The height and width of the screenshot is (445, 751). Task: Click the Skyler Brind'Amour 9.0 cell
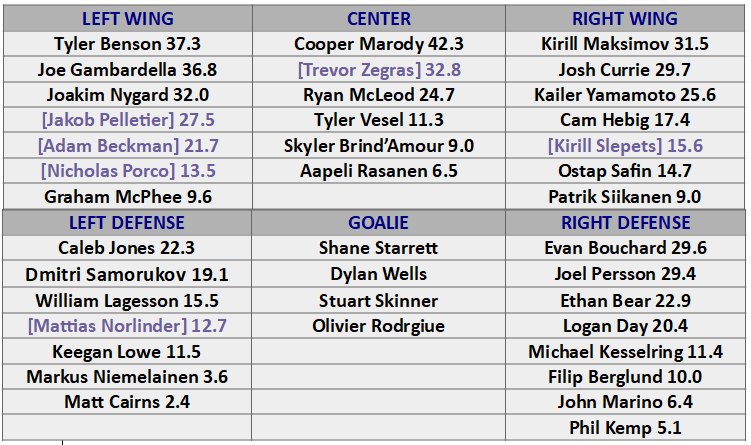pyautogui.click(x=379, y=146)
